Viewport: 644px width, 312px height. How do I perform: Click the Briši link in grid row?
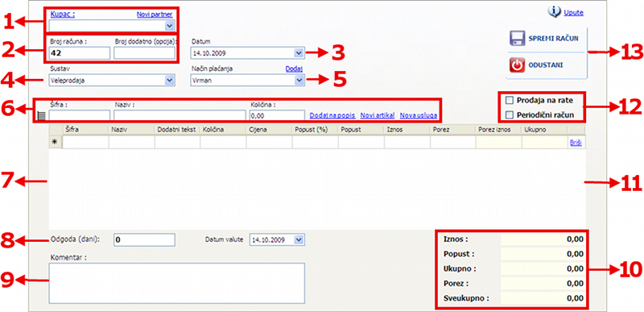tap(576, 143)
